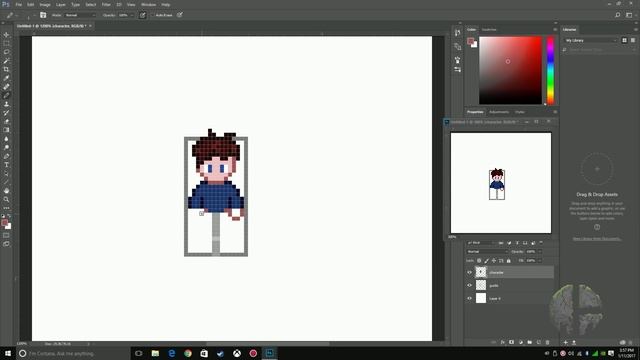Click the foreground color swatch in the toolbox
Screen dimensions: 640x360
pyautogui.click(x=4, y=223)
